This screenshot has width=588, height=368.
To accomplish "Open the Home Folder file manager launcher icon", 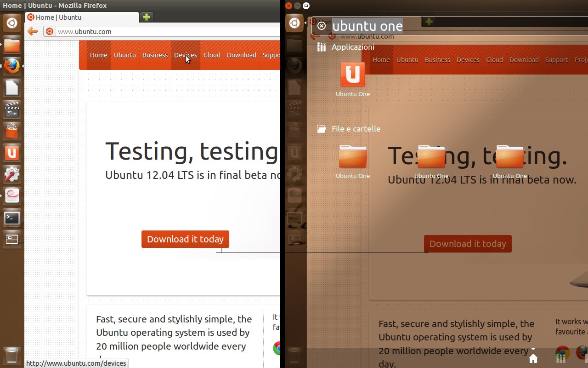I will (12, 45).
